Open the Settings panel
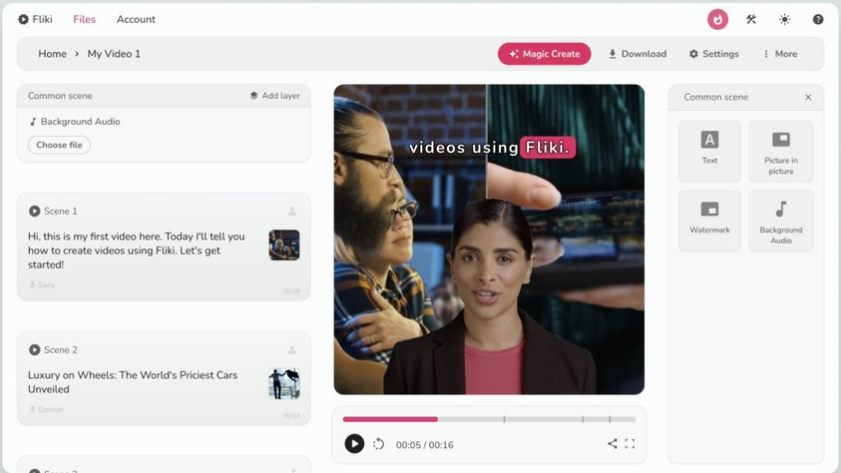841x473 pixels. point(713,54)
